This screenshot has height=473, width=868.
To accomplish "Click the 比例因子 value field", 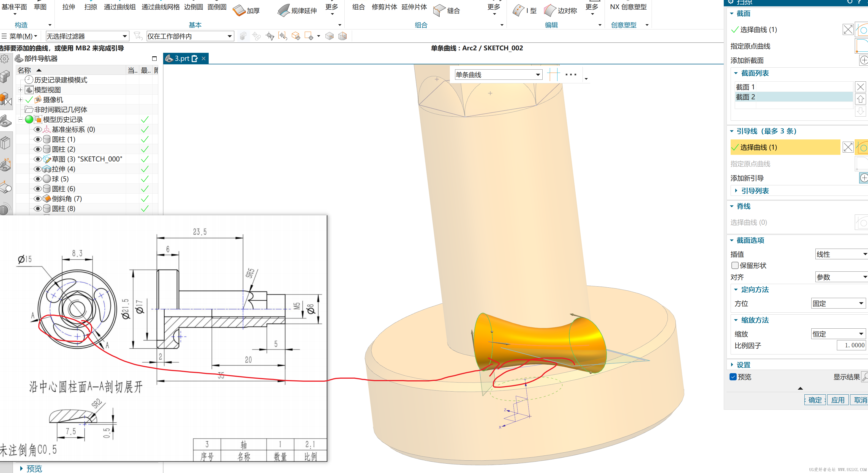I will [851, 345].
